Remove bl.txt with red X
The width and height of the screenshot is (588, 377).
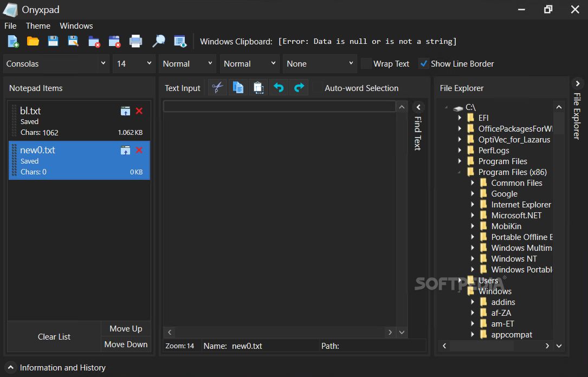click(x=139, y=111)
